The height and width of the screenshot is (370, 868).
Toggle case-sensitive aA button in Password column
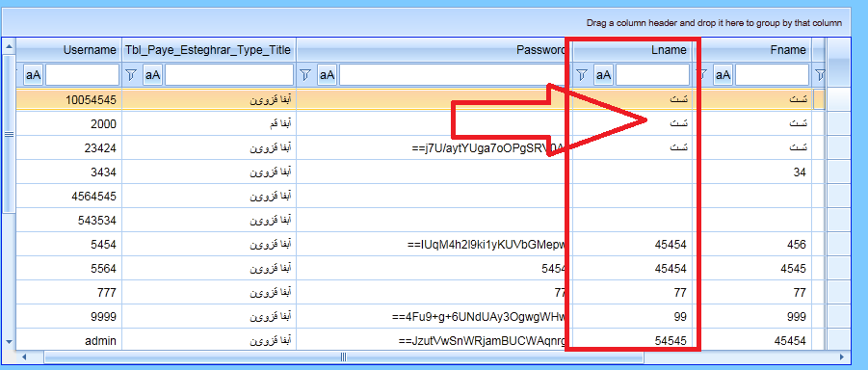point(328,75)
